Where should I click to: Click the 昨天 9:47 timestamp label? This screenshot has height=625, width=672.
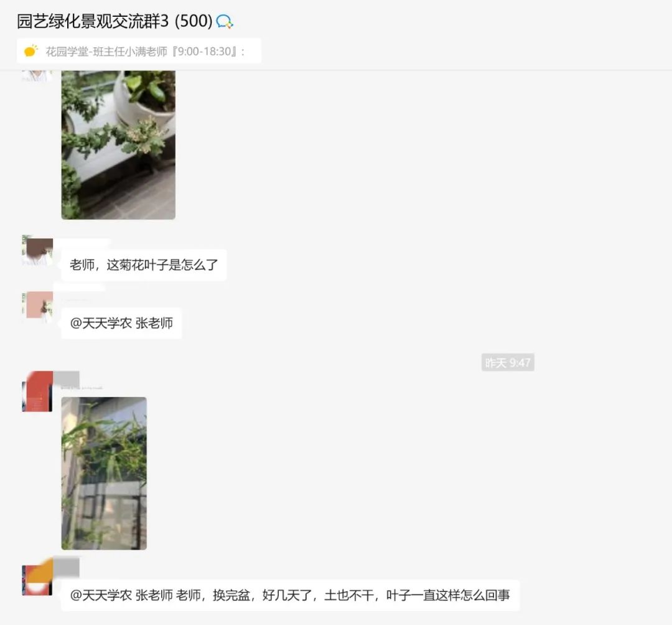(508, 363)
